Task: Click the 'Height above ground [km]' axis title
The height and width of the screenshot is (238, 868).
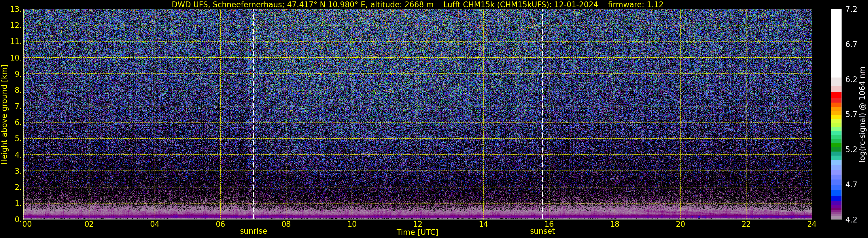Action: tap(4, 114)
